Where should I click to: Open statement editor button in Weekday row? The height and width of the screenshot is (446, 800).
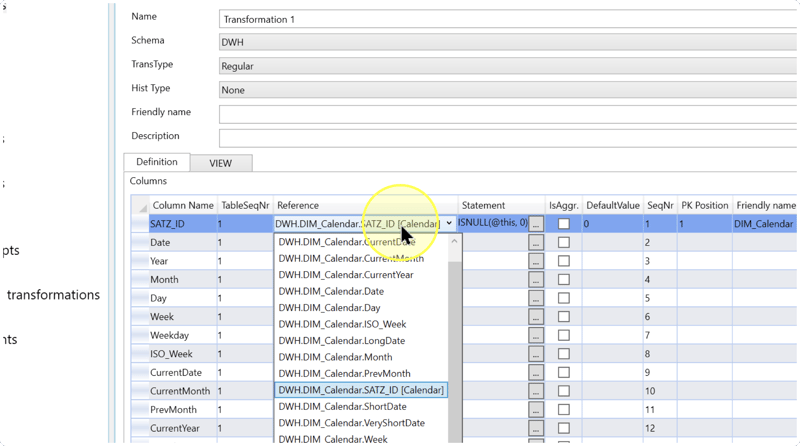point(536,335)
